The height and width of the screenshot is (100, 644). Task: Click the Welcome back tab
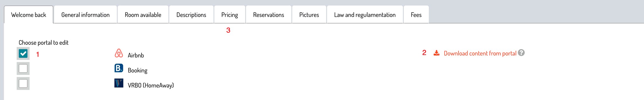(29, 15)
